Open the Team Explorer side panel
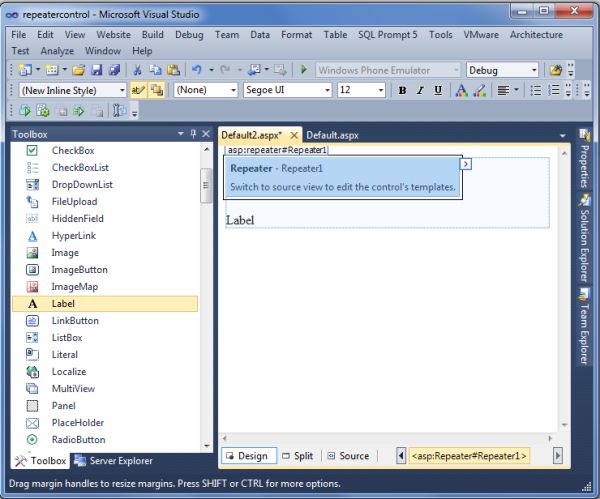 584,326
